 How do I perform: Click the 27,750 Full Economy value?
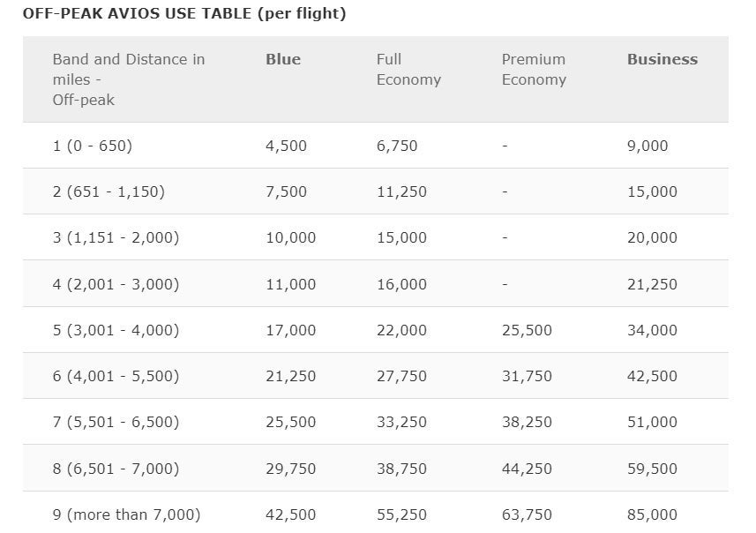(401, 376)
